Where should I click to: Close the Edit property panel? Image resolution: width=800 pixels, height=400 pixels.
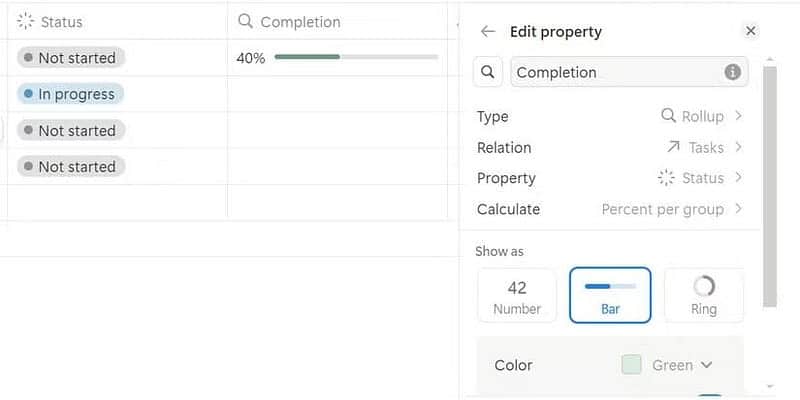[x=751, y=31]
